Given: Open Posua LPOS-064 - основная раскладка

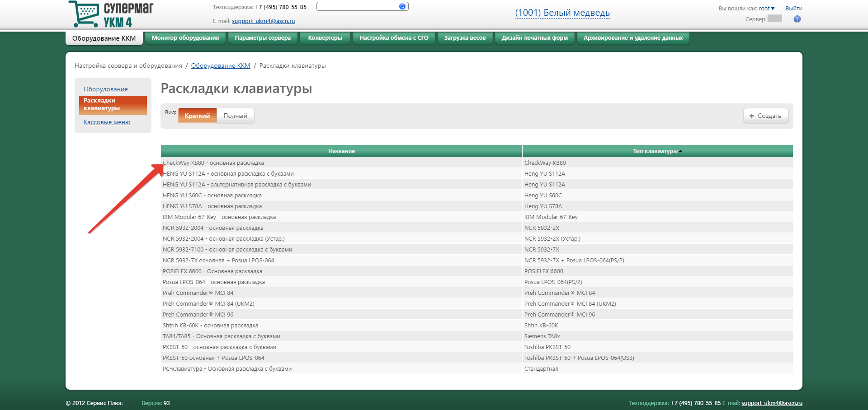Looking at the screenshot, I should [341, 282].
